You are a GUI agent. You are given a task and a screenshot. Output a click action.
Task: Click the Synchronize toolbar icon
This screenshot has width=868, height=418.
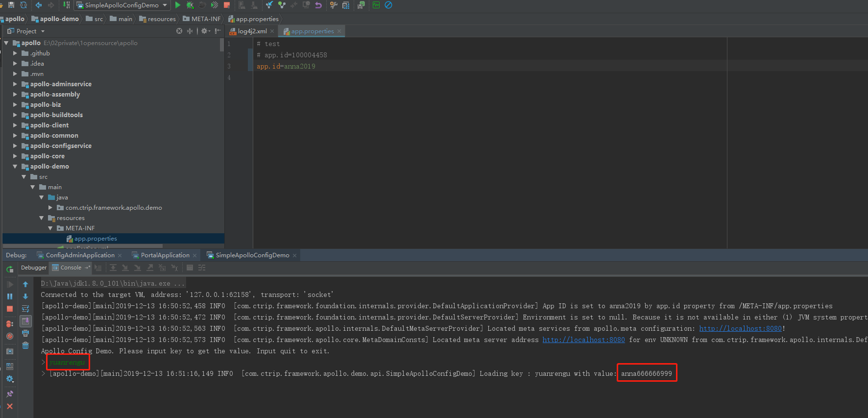[23, 5]
